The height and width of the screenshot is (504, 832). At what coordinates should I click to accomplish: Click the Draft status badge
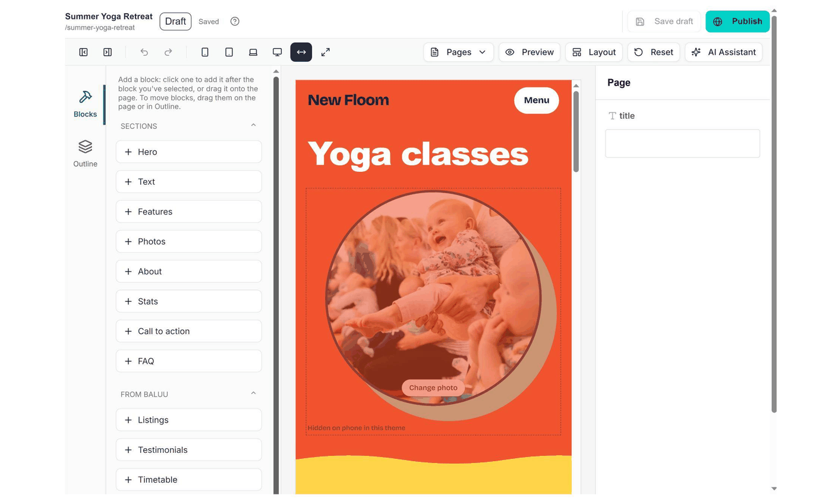pyautogui.click(x=175, y=21)
